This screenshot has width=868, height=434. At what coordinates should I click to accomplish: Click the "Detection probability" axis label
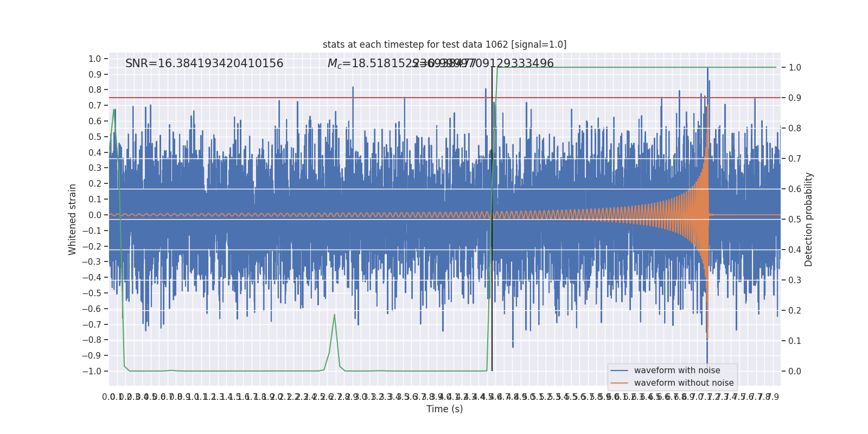[809, 219]
